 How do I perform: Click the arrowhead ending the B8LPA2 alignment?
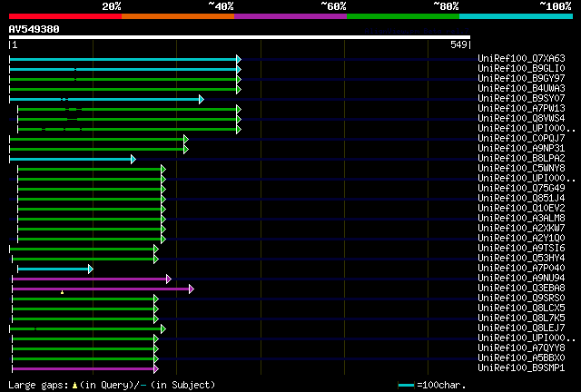coord(133,160)
